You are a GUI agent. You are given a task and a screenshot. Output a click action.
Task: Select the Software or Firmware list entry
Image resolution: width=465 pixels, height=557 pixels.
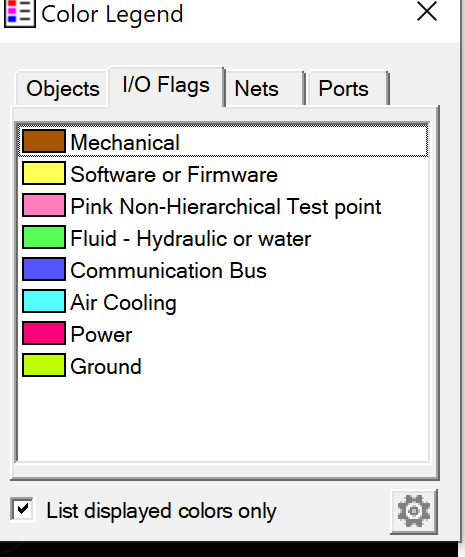[223, 174]
